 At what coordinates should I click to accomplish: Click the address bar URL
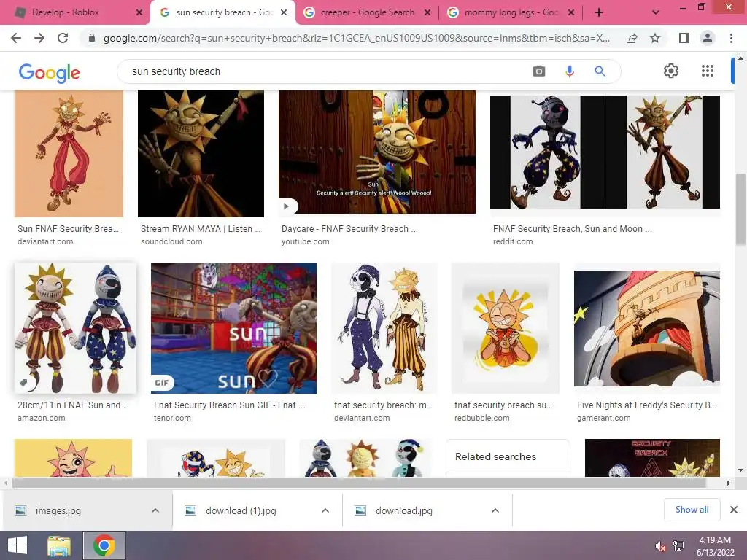pos(356,38)
